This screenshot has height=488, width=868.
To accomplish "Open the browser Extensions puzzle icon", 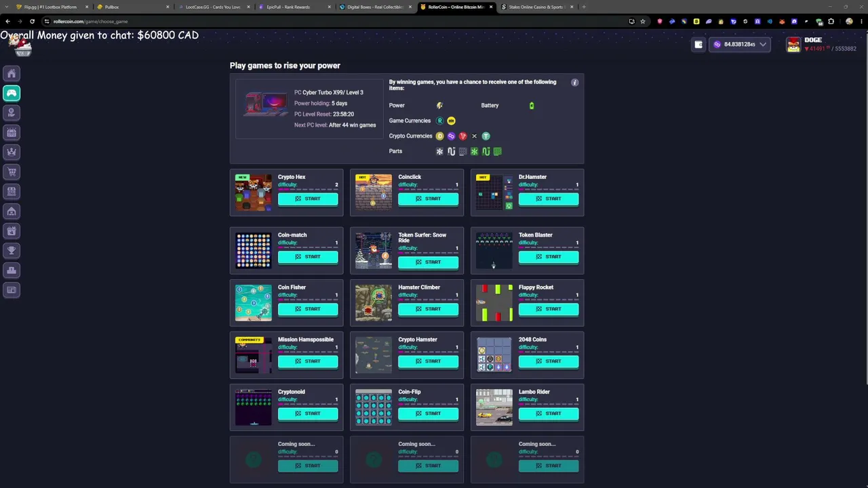I will coord(831,21).
